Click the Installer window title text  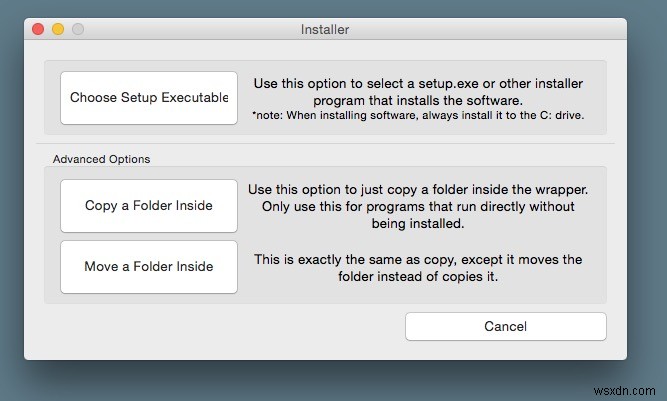(x=325, y=30)
